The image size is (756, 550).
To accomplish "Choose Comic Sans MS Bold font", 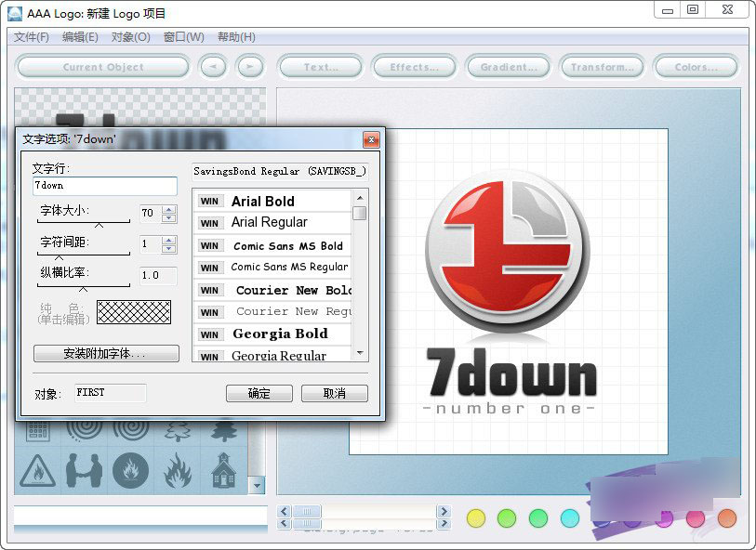I will (x=272, y=245).
